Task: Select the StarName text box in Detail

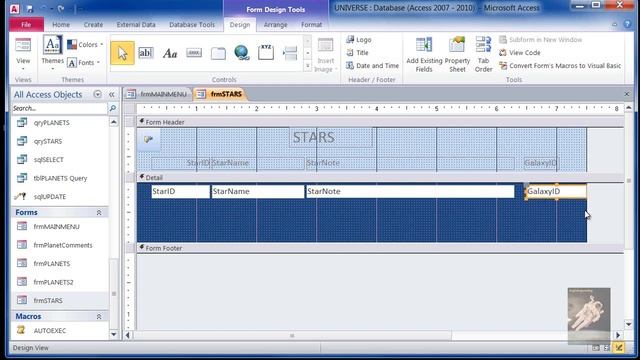Action: click(258, 191)
